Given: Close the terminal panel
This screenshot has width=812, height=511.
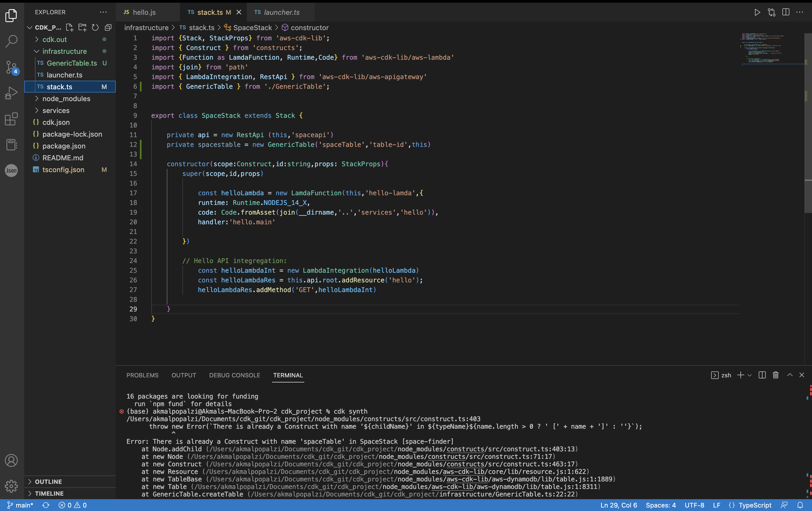Looking at the screenshot, I should (802, 375).
